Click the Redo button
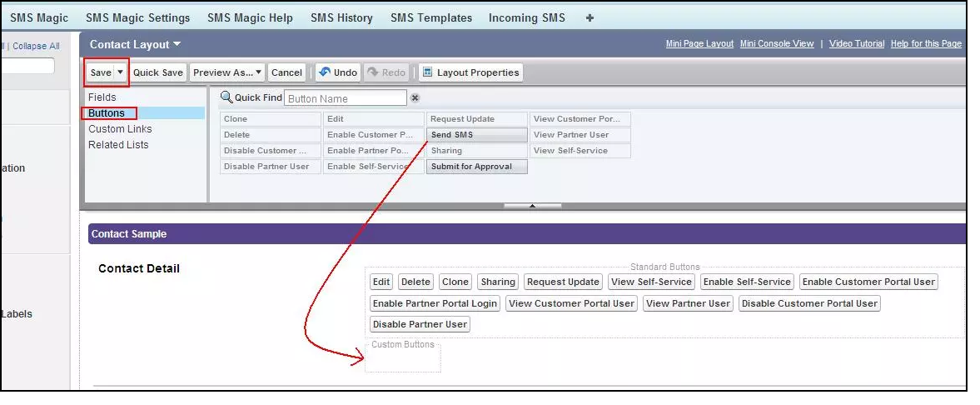Viewport: 980px width, 405px height. click(386, 72)
